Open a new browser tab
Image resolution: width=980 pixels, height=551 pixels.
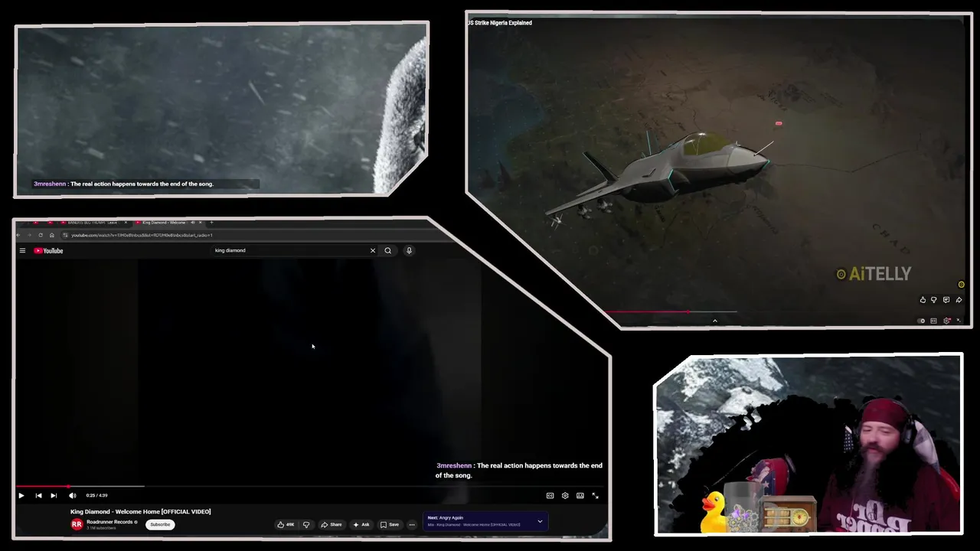(211, 223)
